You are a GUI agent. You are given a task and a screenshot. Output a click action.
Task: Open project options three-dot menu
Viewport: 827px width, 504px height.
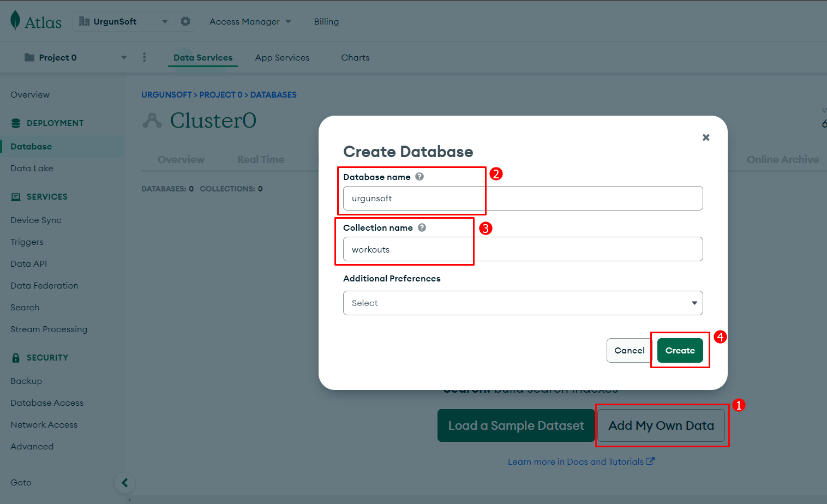pos(144,57)
